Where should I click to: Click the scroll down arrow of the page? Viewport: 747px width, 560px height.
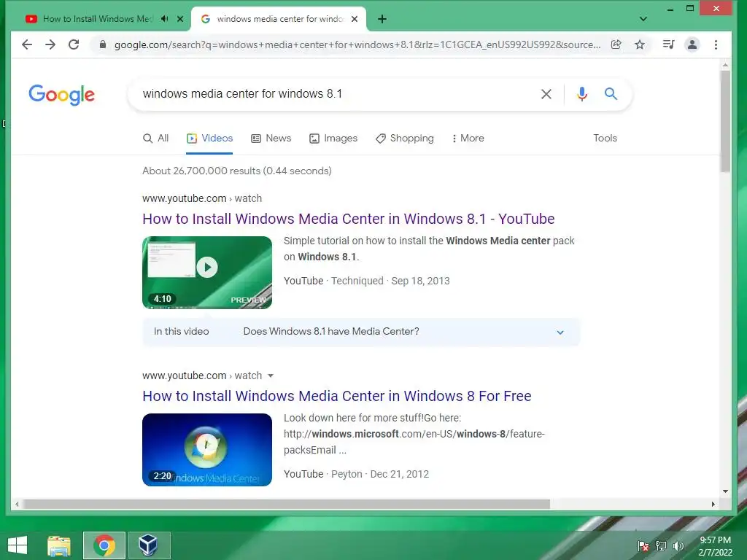point(725,491)
